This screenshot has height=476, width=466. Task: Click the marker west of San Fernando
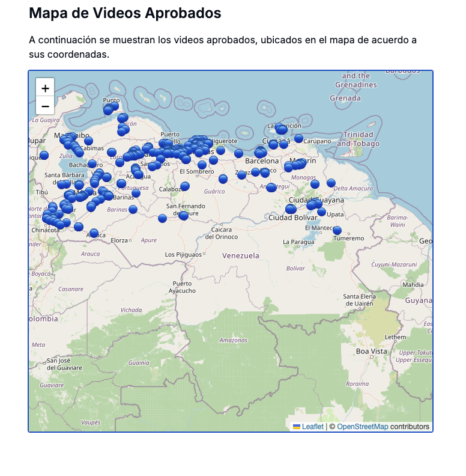162,218
